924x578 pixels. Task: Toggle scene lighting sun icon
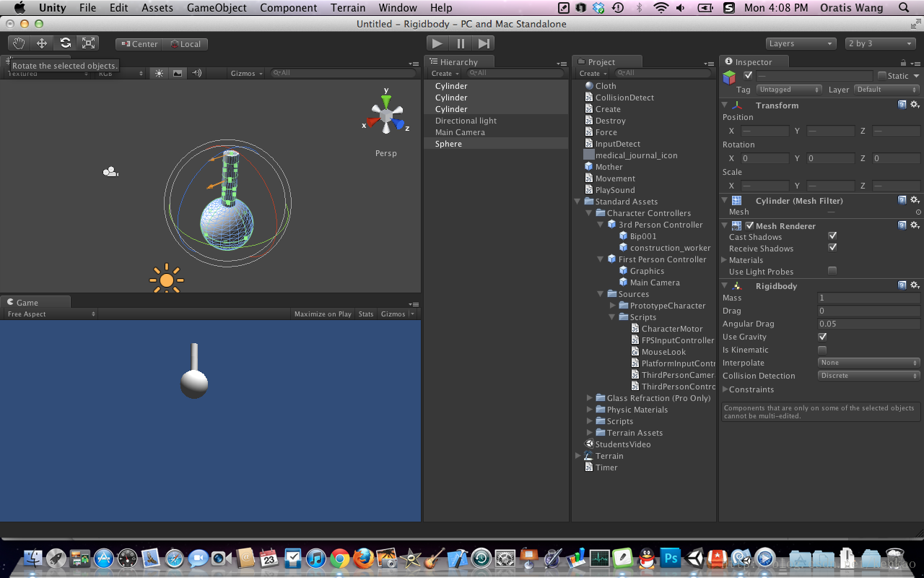coord(159,73)
